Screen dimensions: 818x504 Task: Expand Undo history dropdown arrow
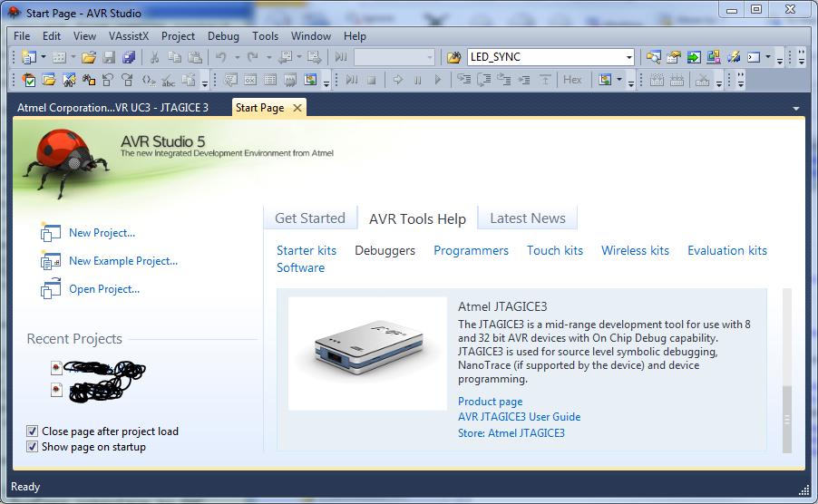click(237, 57)
